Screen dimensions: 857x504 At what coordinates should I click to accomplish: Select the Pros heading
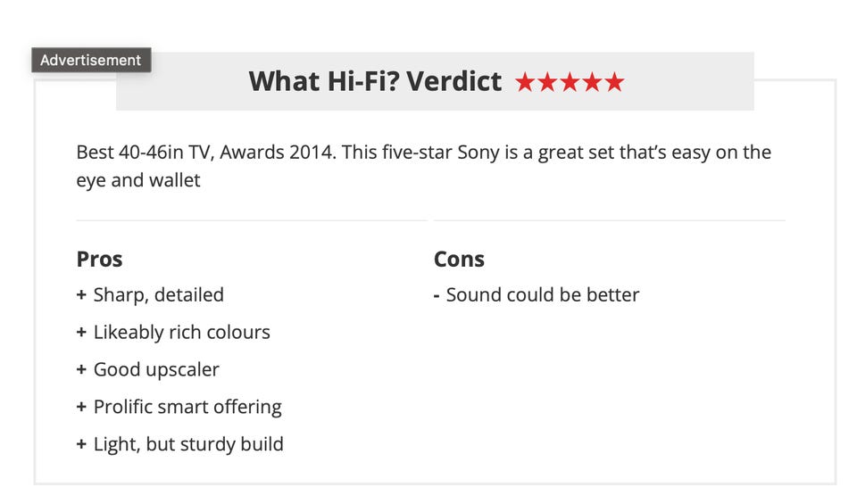(99, 260)
